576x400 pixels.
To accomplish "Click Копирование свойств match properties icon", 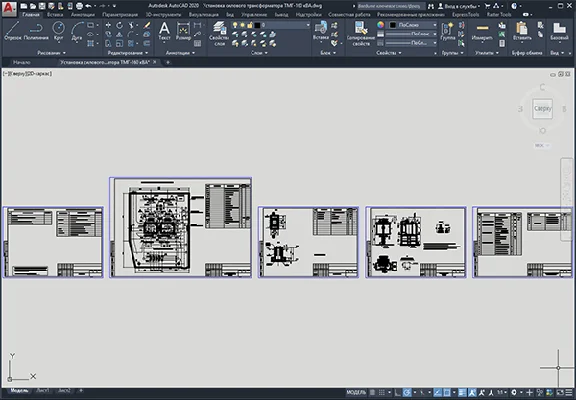I will 361,33.
